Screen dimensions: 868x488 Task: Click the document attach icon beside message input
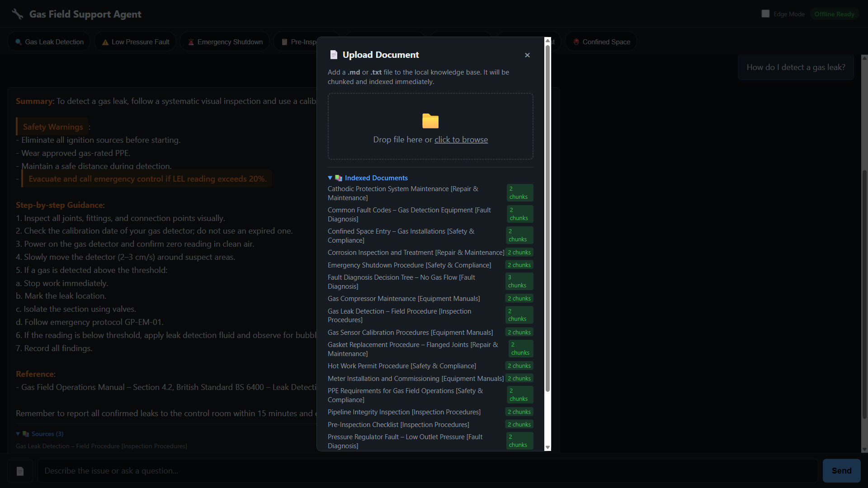pos(19,471)
